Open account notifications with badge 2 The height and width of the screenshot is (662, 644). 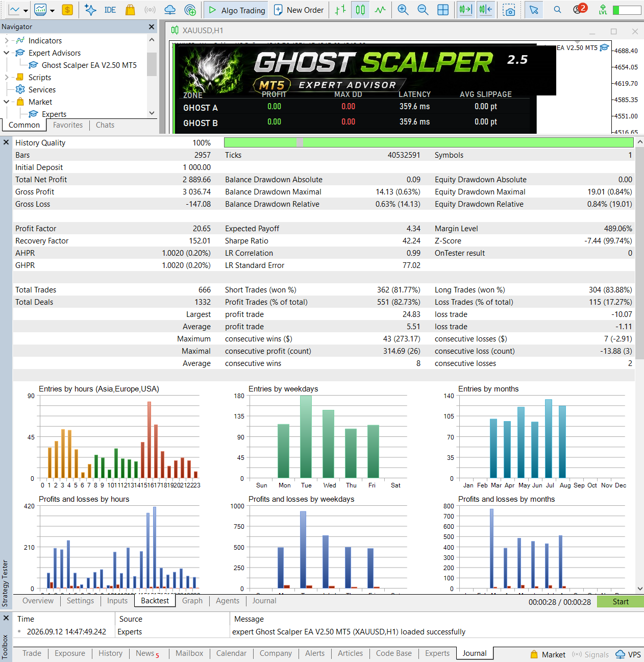579,9
